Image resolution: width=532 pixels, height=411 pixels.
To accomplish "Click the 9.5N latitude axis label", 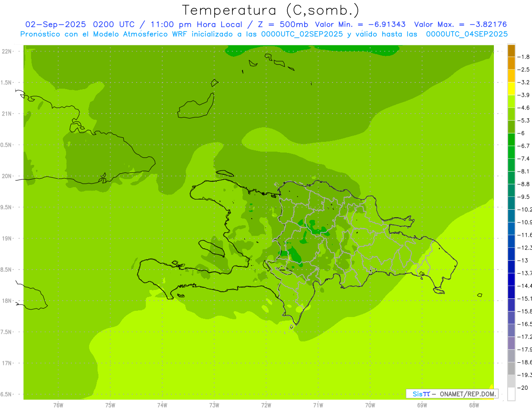I will point(7,207).
